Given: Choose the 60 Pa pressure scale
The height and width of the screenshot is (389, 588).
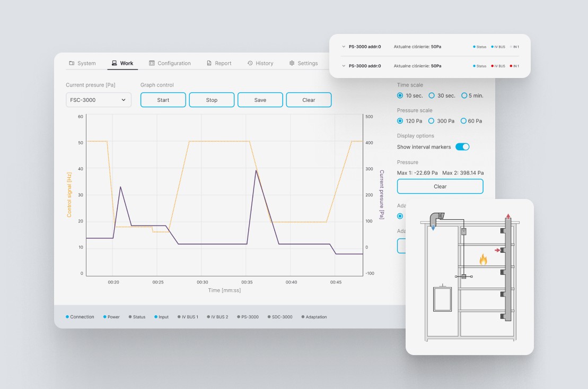Looking at the screenshot, I should [x=463, y=121].
